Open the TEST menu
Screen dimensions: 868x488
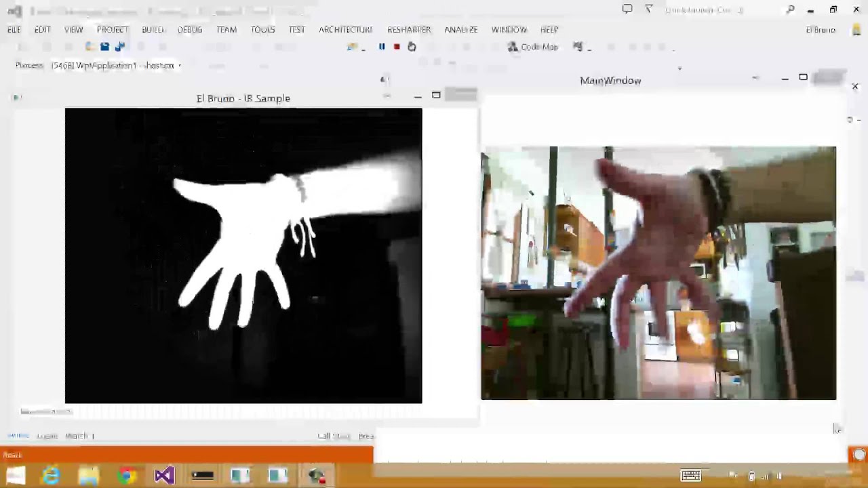coord(297,30)
